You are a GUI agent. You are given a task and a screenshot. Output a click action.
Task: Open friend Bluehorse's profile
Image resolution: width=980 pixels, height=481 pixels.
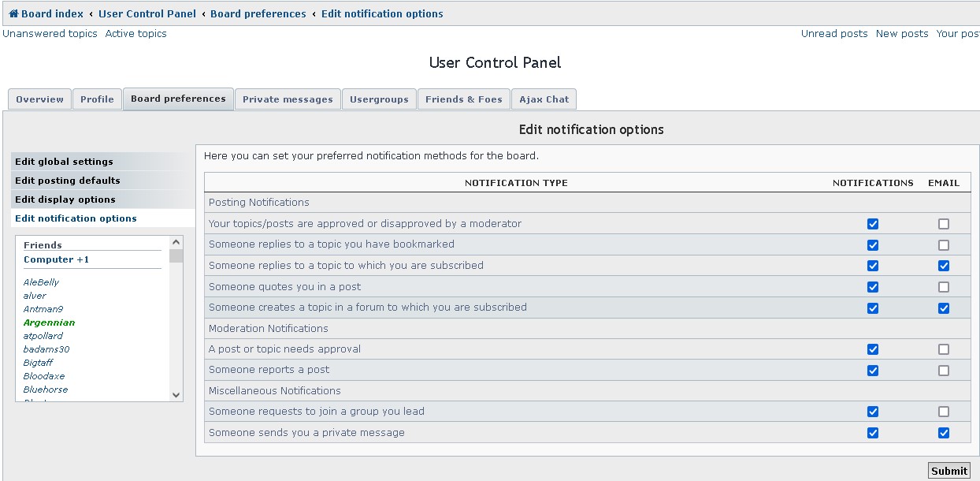46,390
